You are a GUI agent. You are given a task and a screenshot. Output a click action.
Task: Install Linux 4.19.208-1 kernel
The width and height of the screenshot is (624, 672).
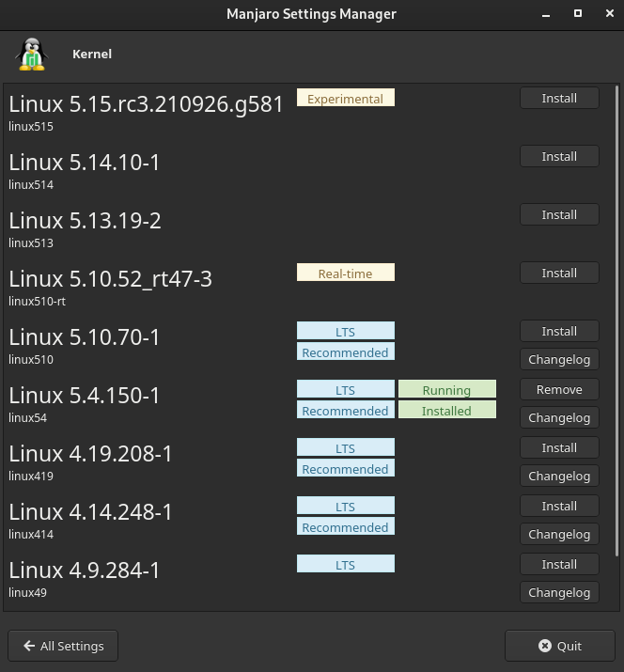[559, 448]
